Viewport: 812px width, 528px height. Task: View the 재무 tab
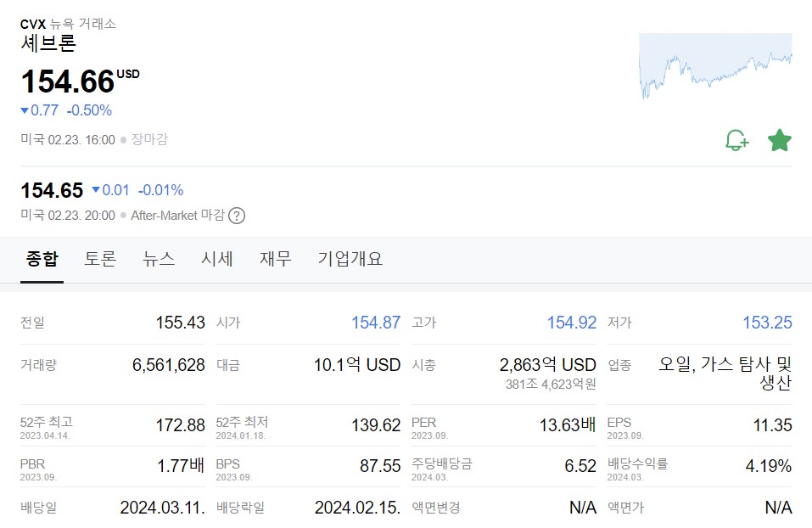276,258
